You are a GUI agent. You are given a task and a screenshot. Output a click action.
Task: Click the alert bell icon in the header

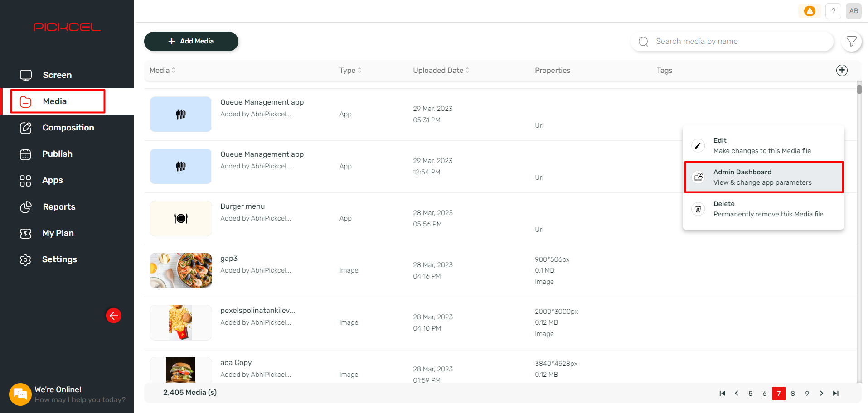[810, 11]
